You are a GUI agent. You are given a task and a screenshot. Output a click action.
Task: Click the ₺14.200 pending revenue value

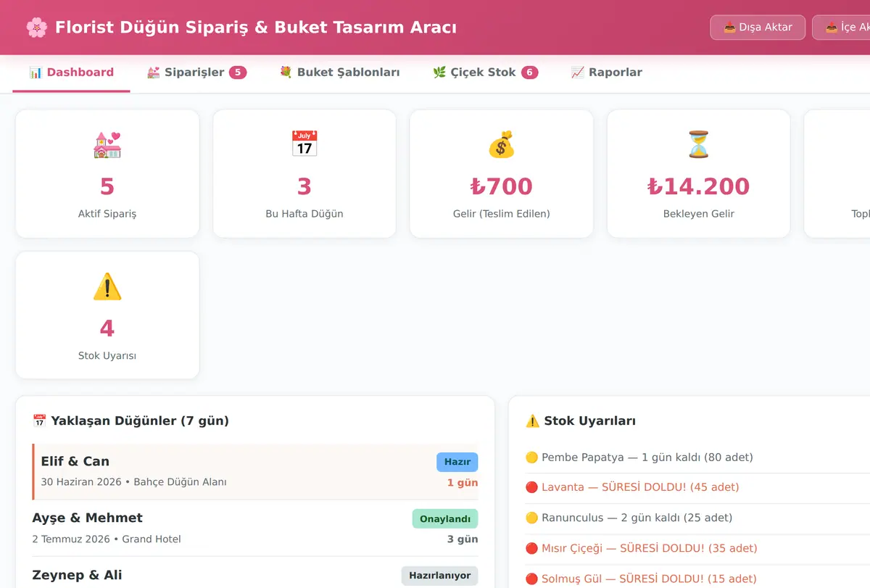tap(699, 186)
